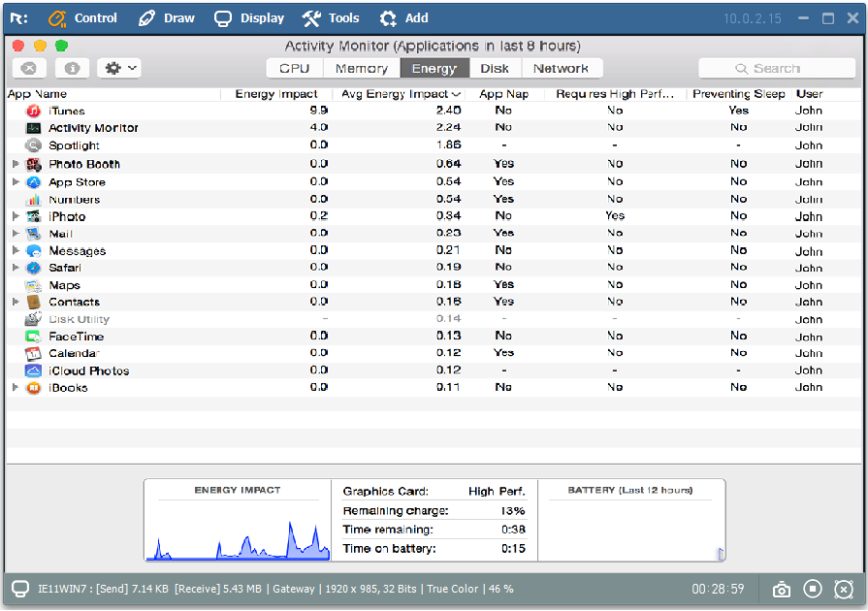Viewport: 868px width, 611px height.
Task: Select the Energy tab
Action: point(434,68)
